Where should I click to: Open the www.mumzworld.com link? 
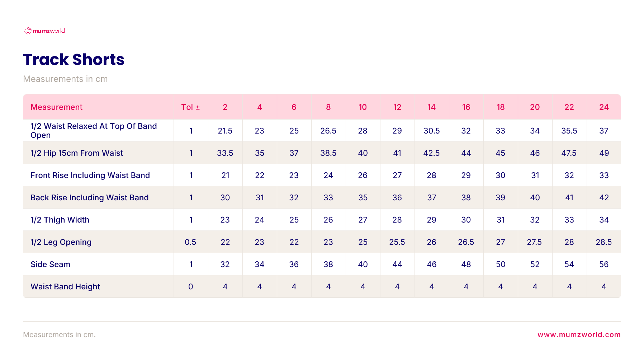pyautogui.click(x=579, y=335)
